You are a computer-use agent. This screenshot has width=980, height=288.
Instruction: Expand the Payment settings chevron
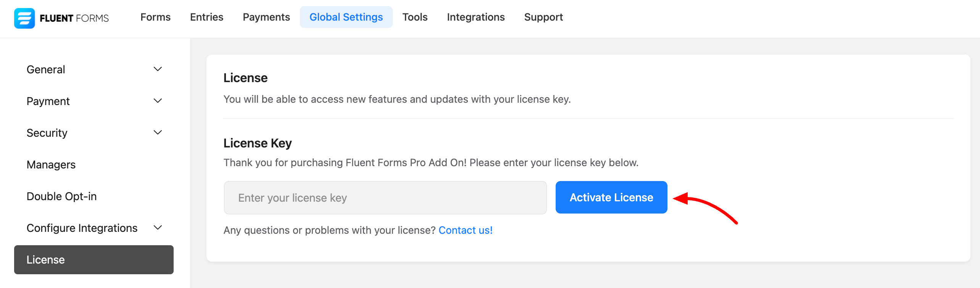pos(158,101)
